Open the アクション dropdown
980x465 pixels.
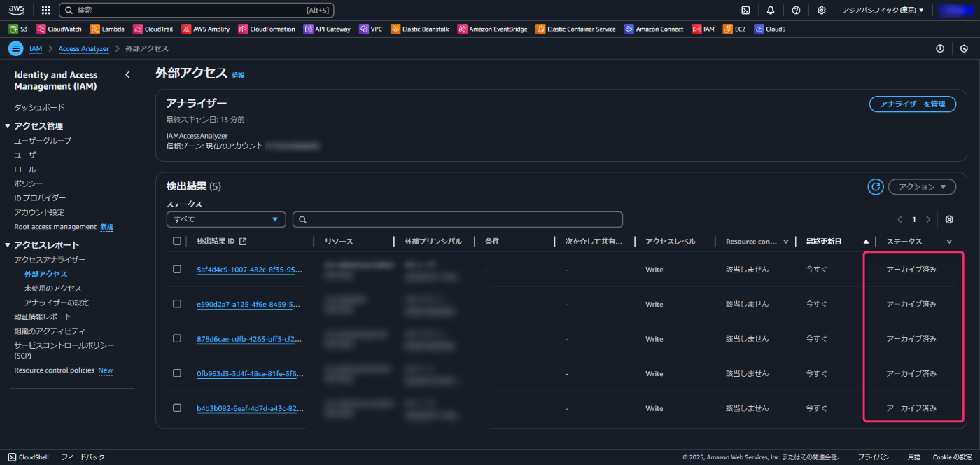(922, 187)
